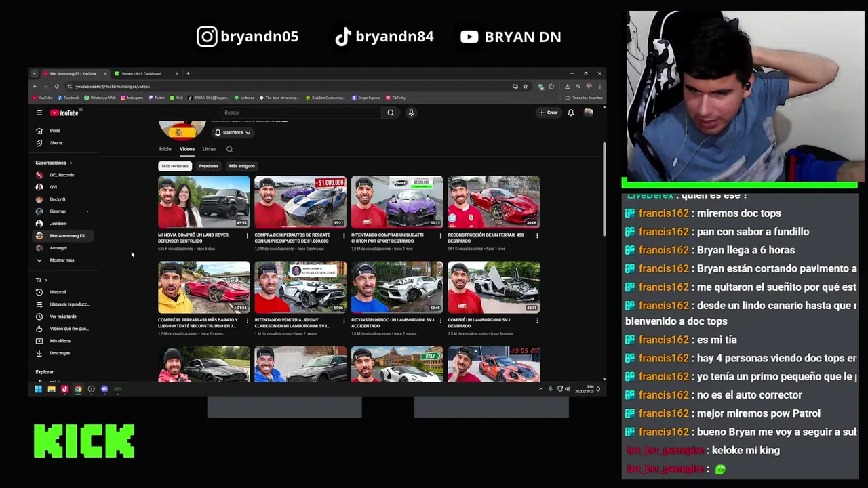Expand the Tú section
Viewport: 868px width, 488px height.
41,280
